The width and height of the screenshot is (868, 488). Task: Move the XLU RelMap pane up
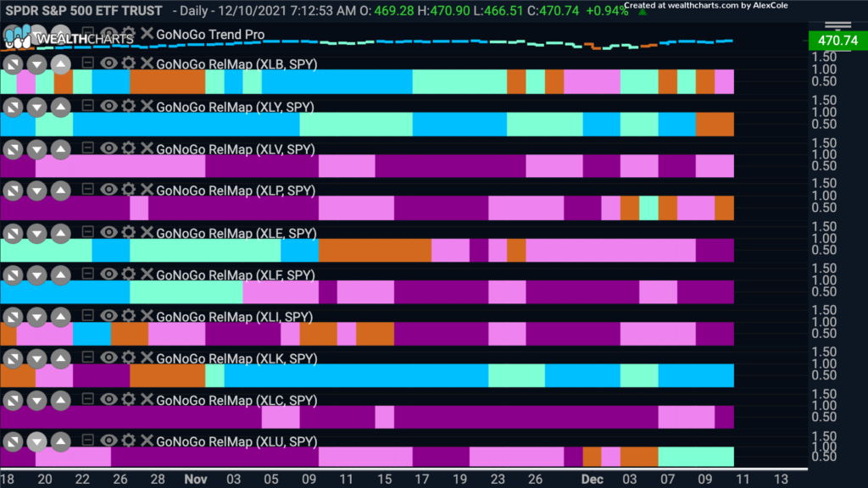coord(60,441)
